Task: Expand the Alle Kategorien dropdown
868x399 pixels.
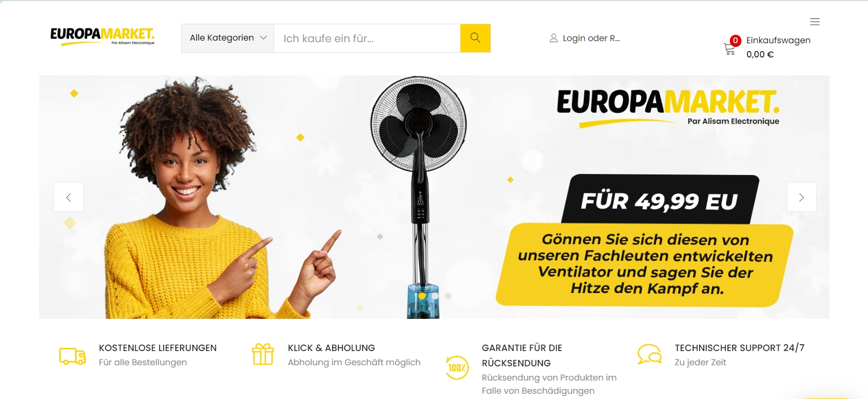Action: click(x=228, y=38)
